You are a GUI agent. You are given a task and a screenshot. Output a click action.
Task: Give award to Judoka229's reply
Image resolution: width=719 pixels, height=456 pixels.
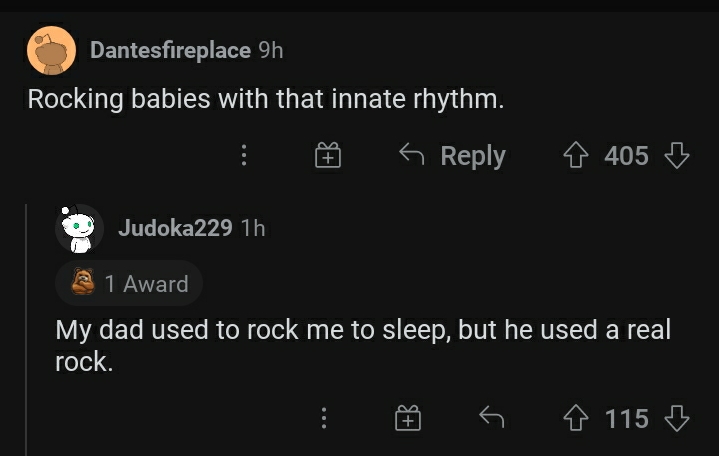coord(407,419)
